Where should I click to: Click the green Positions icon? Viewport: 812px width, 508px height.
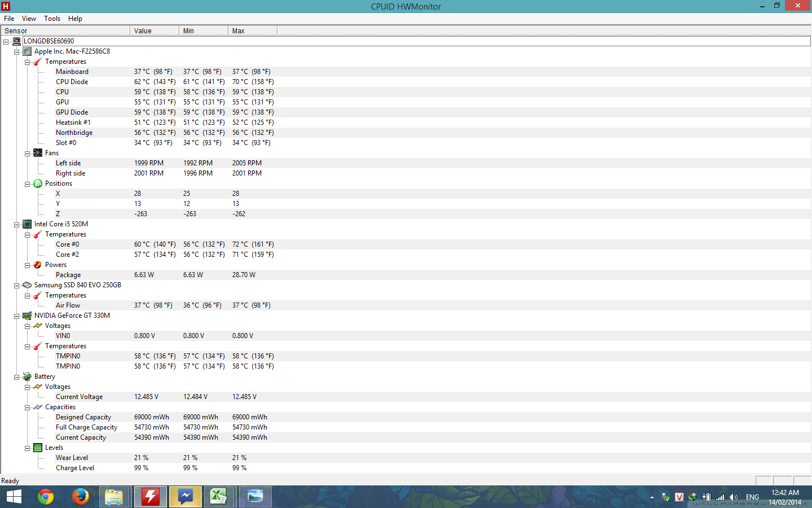click(38, 183)
